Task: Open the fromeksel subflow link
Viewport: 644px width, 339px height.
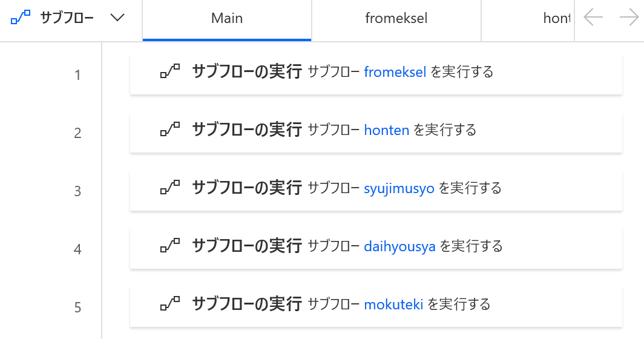Action: [x=395, y=72]
